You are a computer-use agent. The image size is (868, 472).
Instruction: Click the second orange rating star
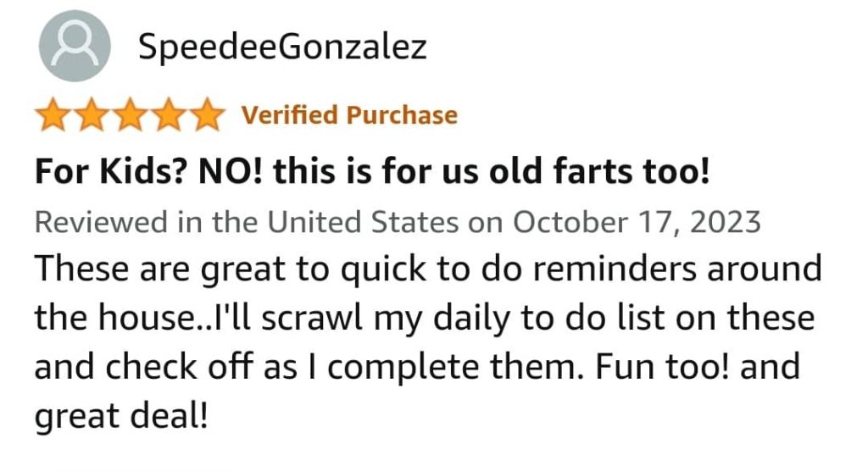92,114
